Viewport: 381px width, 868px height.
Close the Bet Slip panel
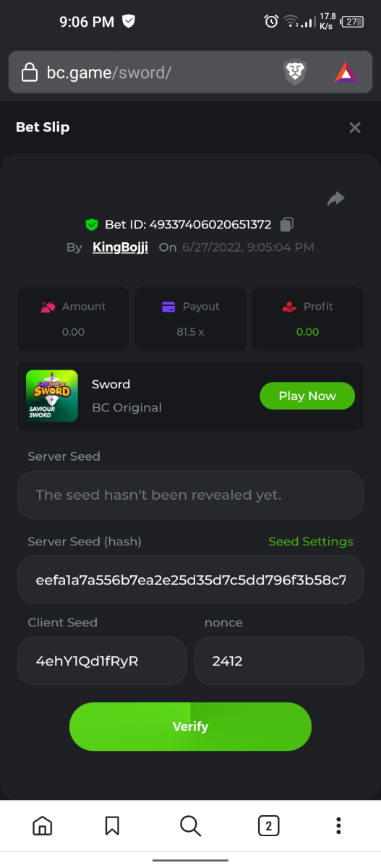[355, 127]
